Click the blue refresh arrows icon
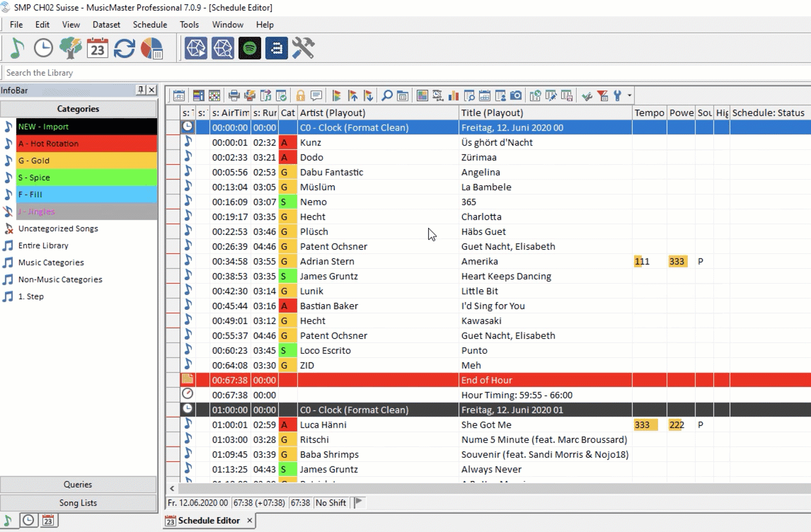Image resolution: width=811 pixels, height=532 pixels. click(124, 49)
